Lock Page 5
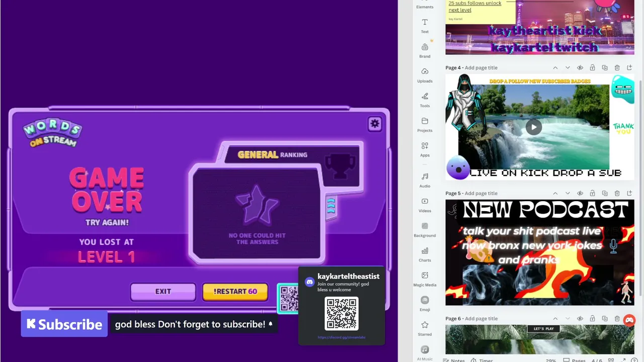The image size is (644, 362). [x=592, y=194]
